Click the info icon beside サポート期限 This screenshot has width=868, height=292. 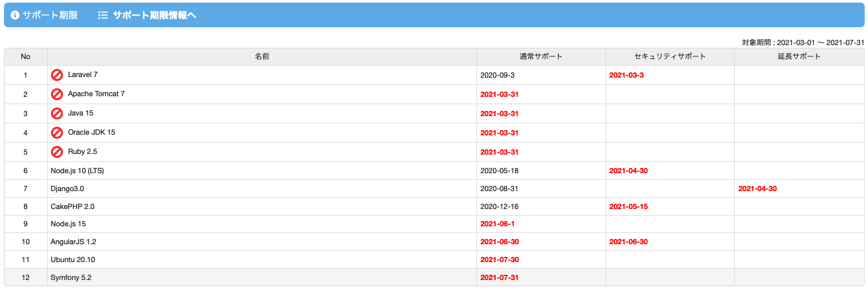click(15, 15)
